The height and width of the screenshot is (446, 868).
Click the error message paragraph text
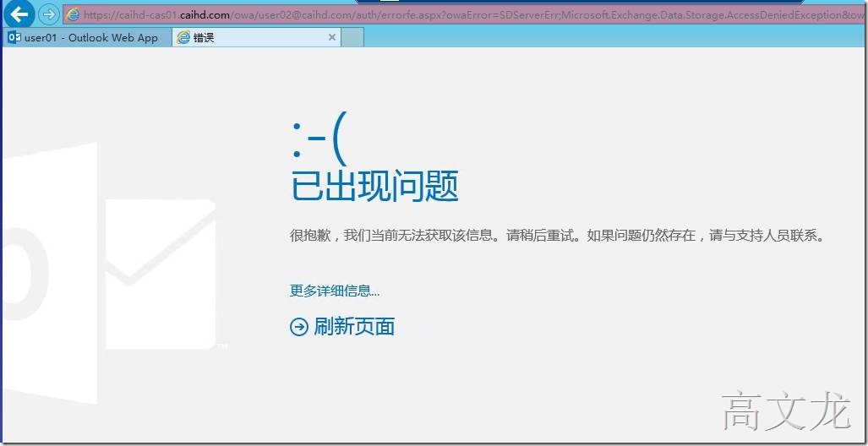pos(558,236)
